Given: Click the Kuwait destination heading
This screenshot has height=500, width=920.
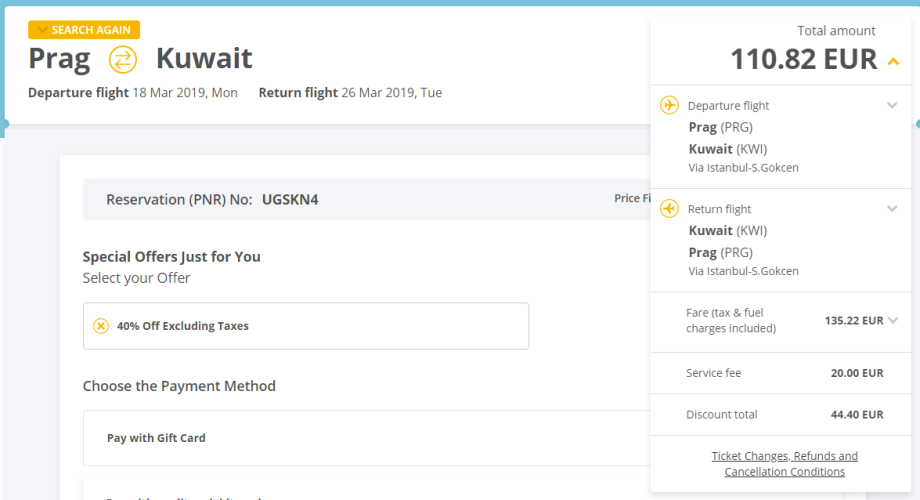Looking at the screenshot, I should (x=204, y=59).
